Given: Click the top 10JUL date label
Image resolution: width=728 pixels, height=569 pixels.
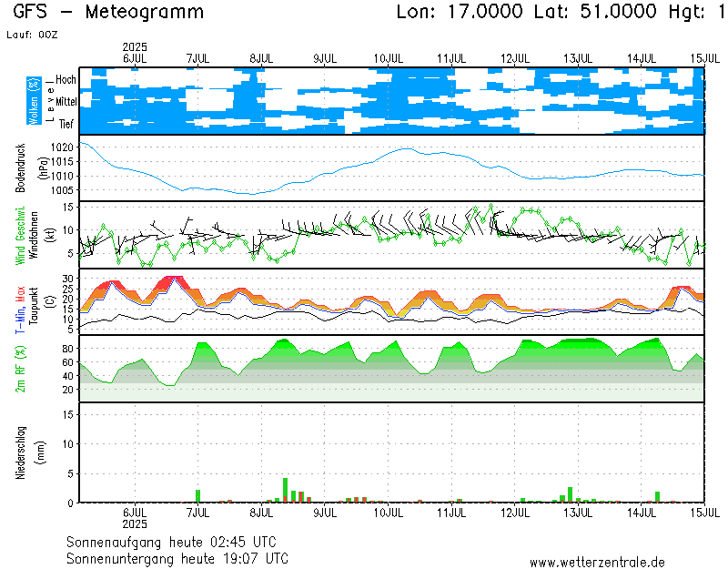Looking at the screenshot, I should point(389,59).
